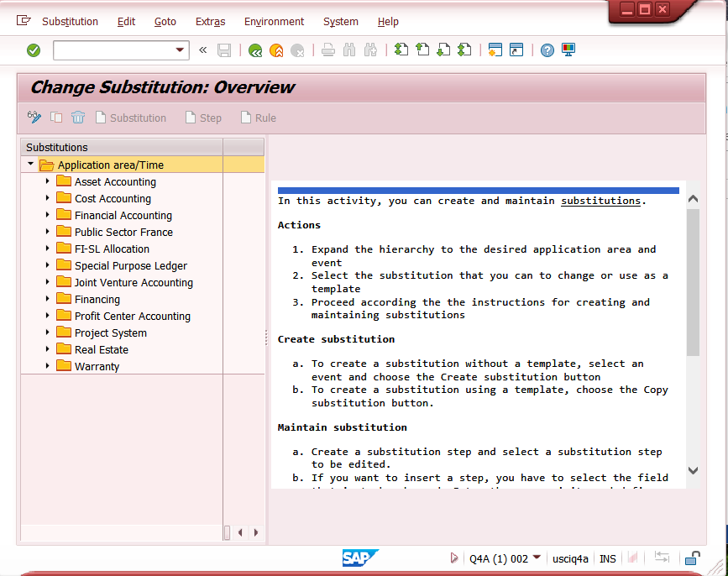728x576 pixels.
Task: Open the Extras menu
Action: (210, 22)
